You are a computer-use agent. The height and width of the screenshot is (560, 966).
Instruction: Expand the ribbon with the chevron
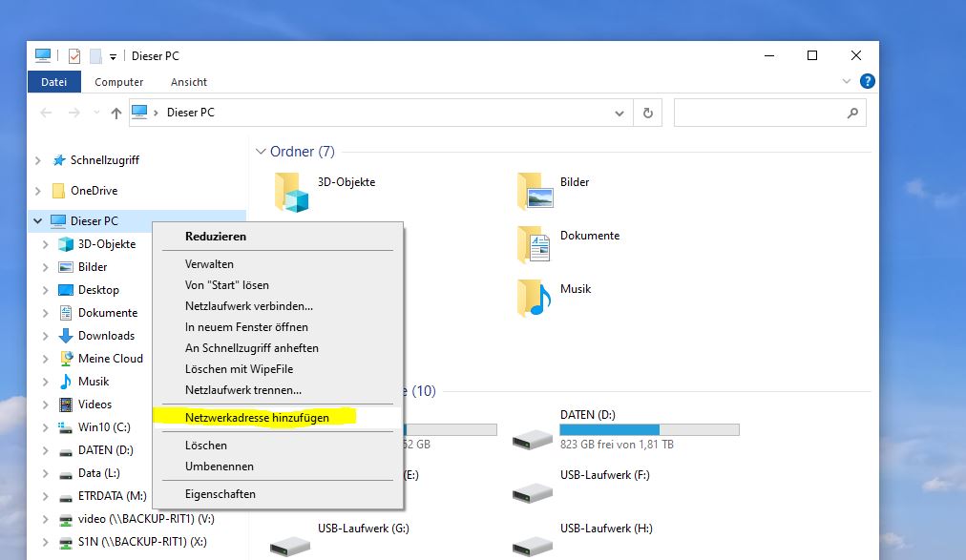point(847,81)
